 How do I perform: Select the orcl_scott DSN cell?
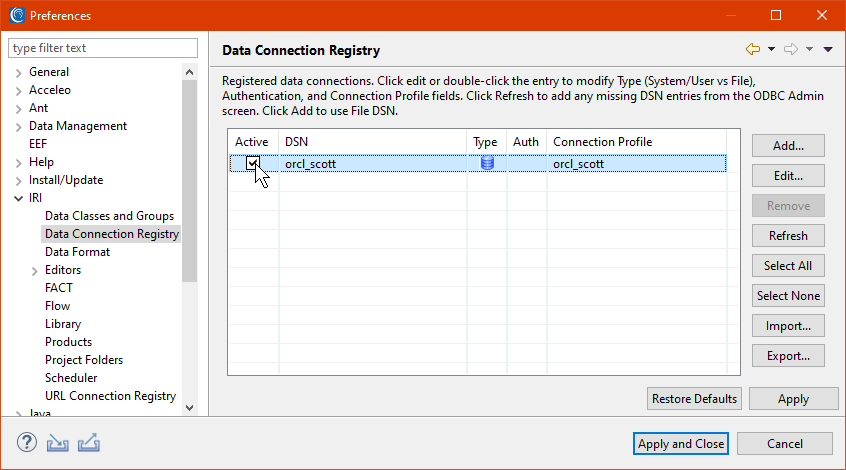pos(372,164)
